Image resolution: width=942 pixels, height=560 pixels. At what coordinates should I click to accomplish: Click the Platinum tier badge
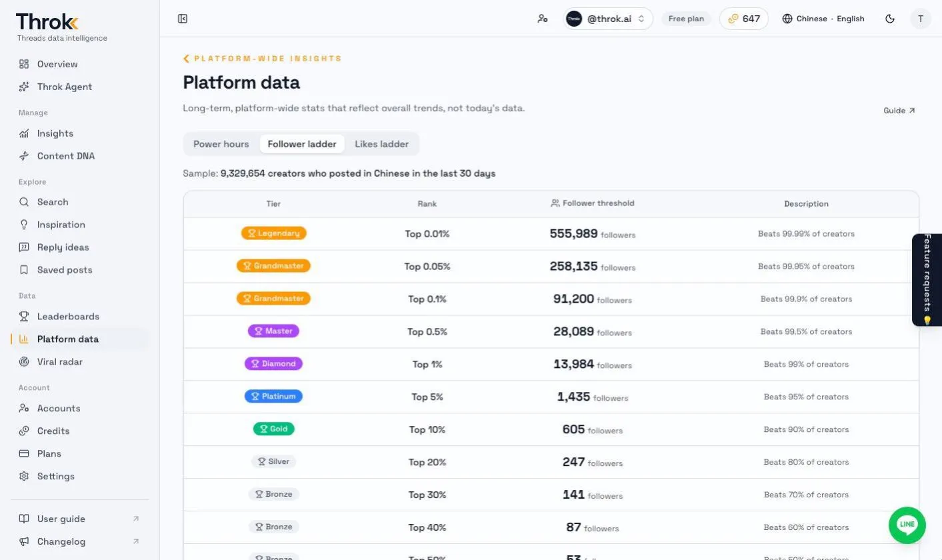[273, 396]
